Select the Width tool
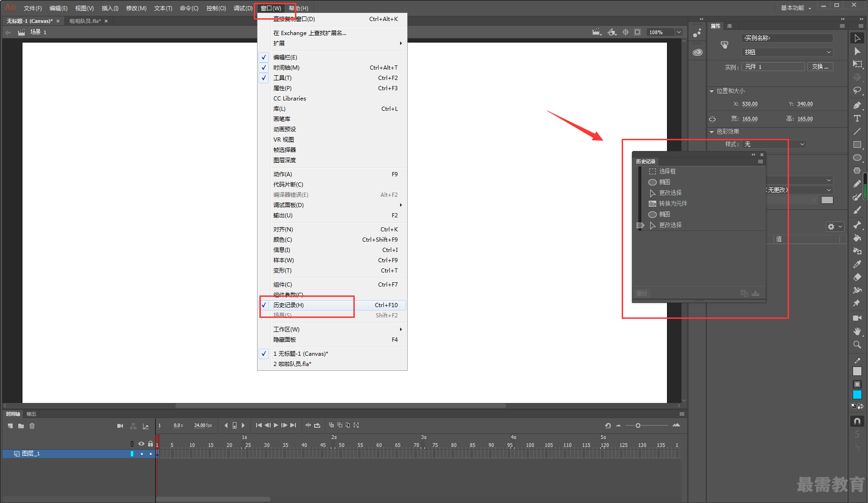868x503 pixels. pos(857,290)
